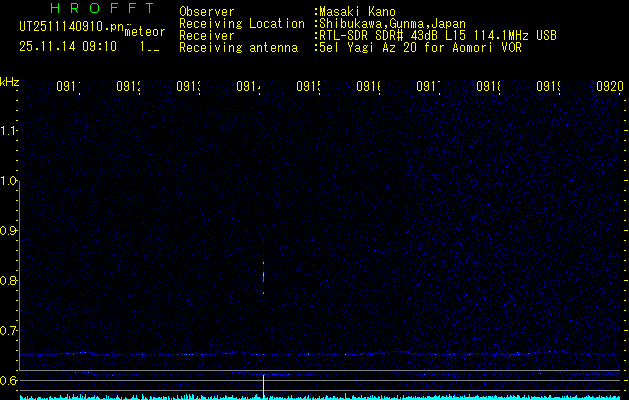Click the 'Receiving Location' field label

click(242, 23)
